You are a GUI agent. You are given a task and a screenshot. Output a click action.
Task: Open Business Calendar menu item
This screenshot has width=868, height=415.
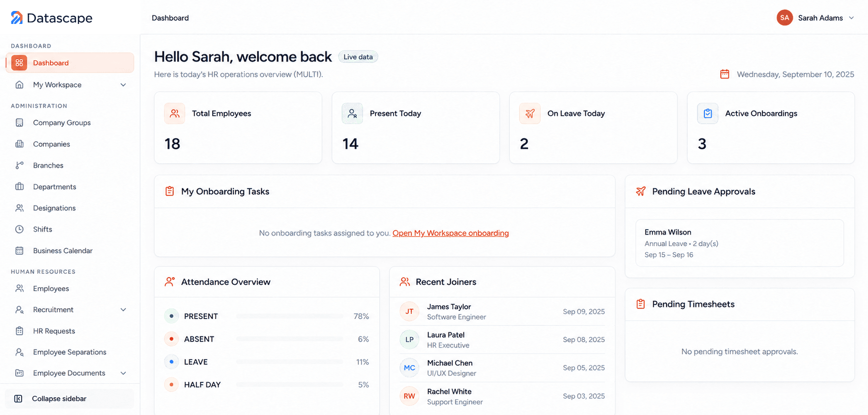pos(70,250)
